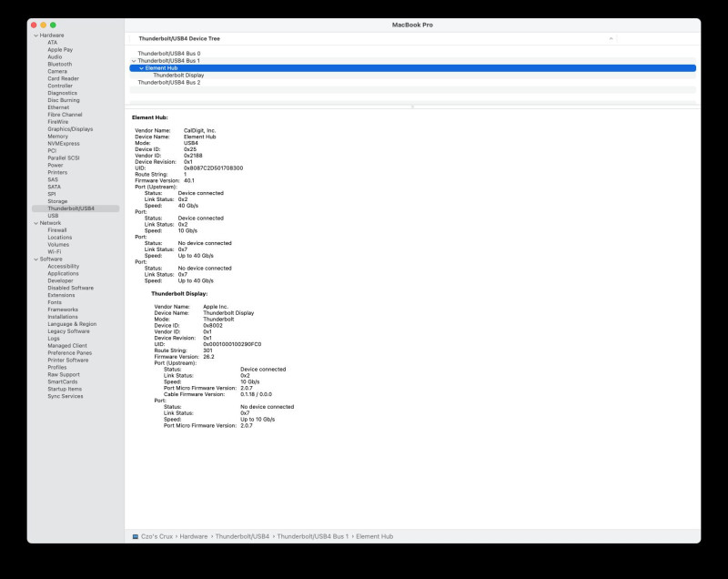Select Memory in the sidebar
728x579 pixels.
[x=57, y=137]
